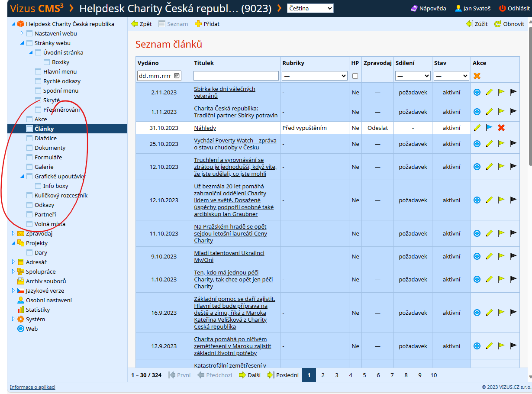Click the Titulek filter text field

coord(236,76)
